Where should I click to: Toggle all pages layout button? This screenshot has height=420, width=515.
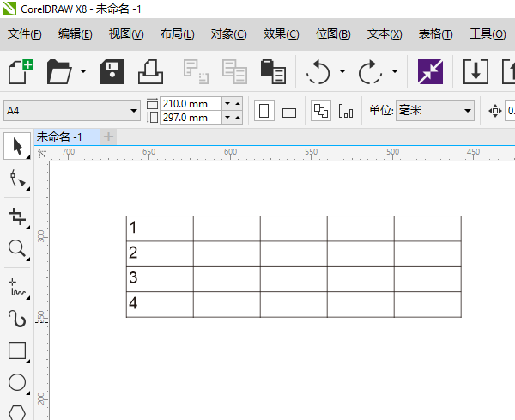point(320,111)
